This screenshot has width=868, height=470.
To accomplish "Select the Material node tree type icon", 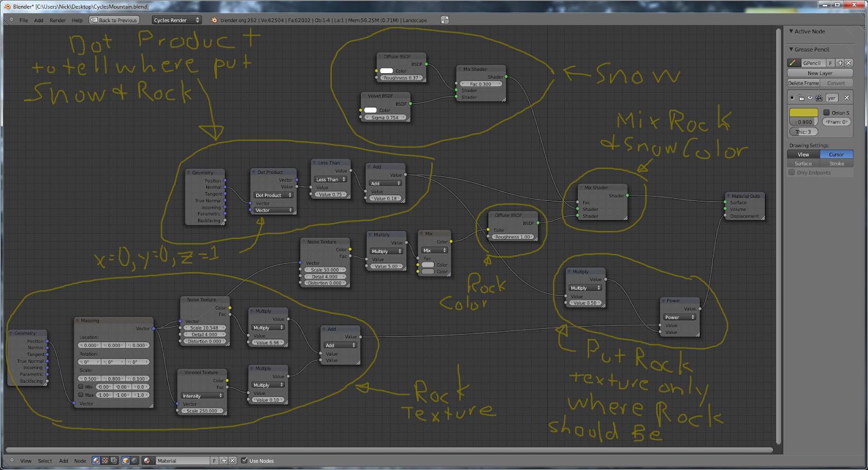I will click(x=96, y=461).
